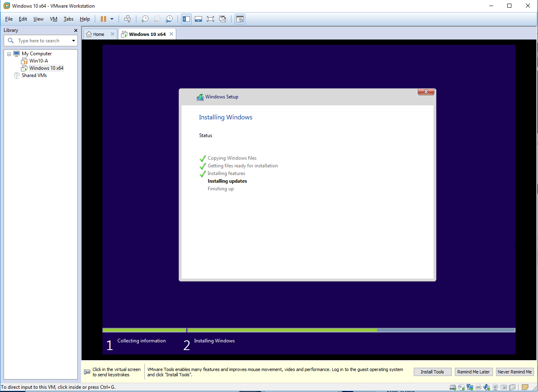Click the 'Finishing up' status text

(221, 189)
